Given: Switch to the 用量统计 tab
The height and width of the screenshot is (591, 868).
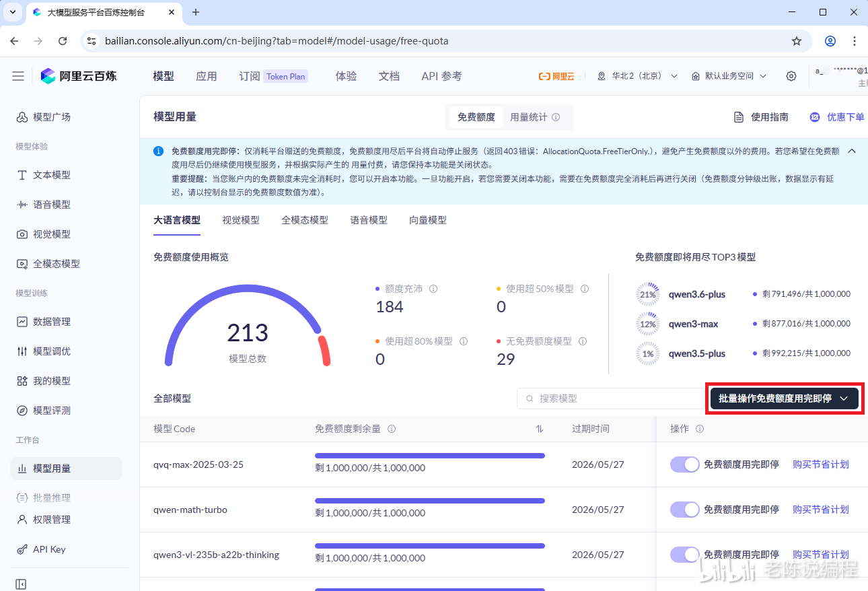Looking at the screenshot, I should [535, 117].
